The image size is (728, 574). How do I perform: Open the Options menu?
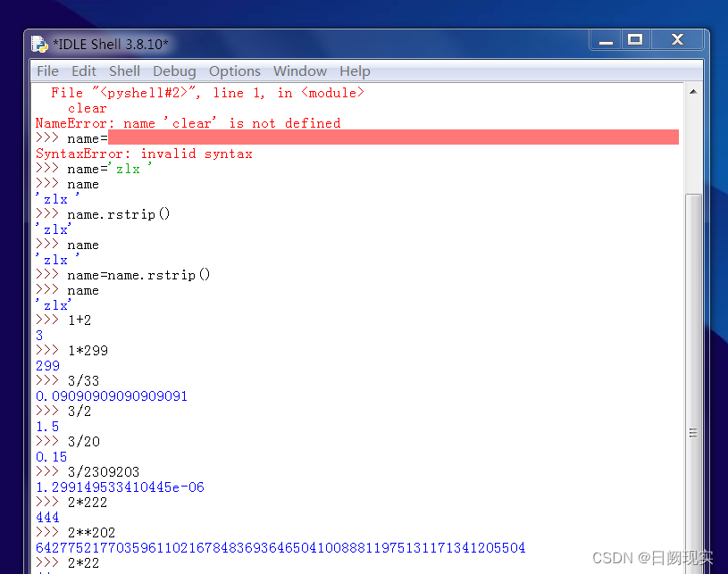[234, 71]
